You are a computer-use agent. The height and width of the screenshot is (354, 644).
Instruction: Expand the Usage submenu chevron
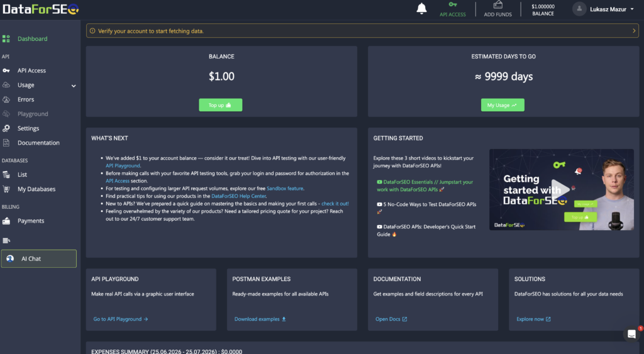[74, 86]
